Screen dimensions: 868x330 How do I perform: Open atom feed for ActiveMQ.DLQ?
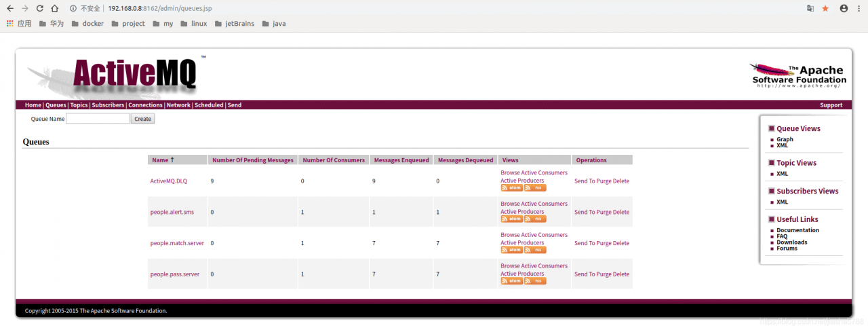click(x=511, y=188)
